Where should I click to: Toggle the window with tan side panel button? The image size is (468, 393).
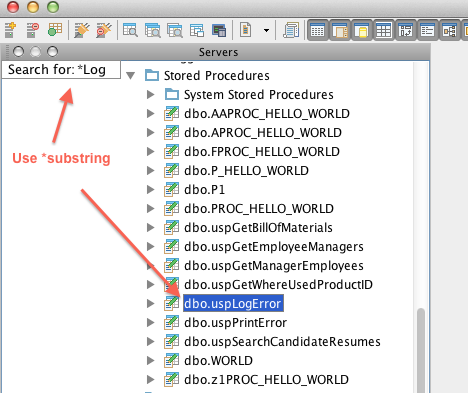340,30
